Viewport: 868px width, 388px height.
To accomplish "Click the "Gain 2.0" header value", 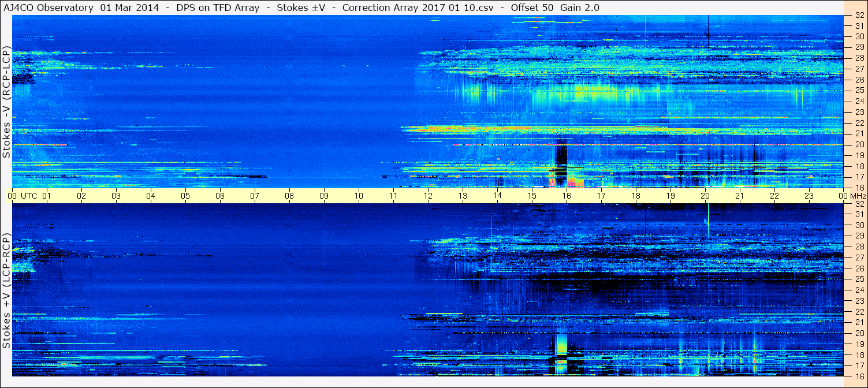I will coord(580,8).
